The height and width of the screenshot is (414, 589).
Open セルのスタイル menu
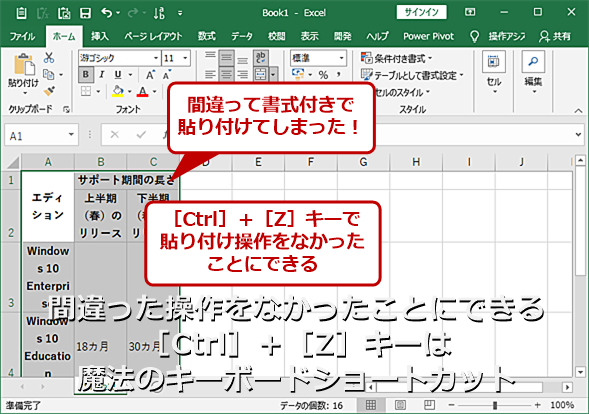(402, 92)
